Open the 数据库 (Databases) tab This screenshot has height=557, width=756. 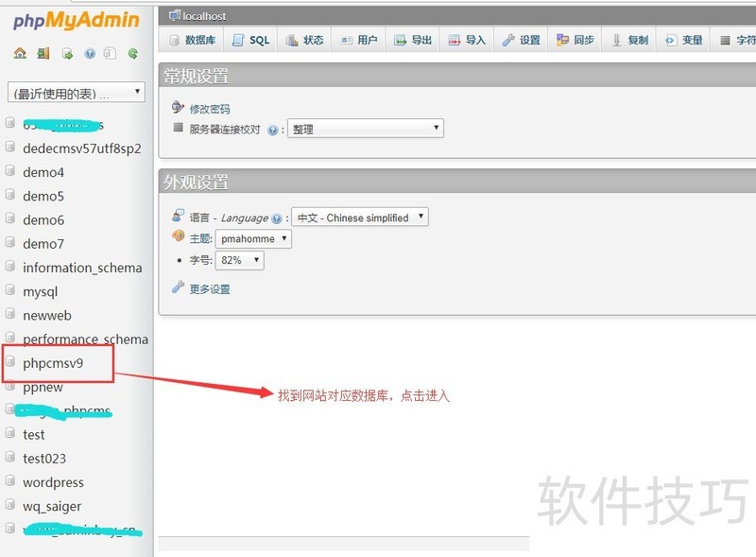[x=193, y=40]
